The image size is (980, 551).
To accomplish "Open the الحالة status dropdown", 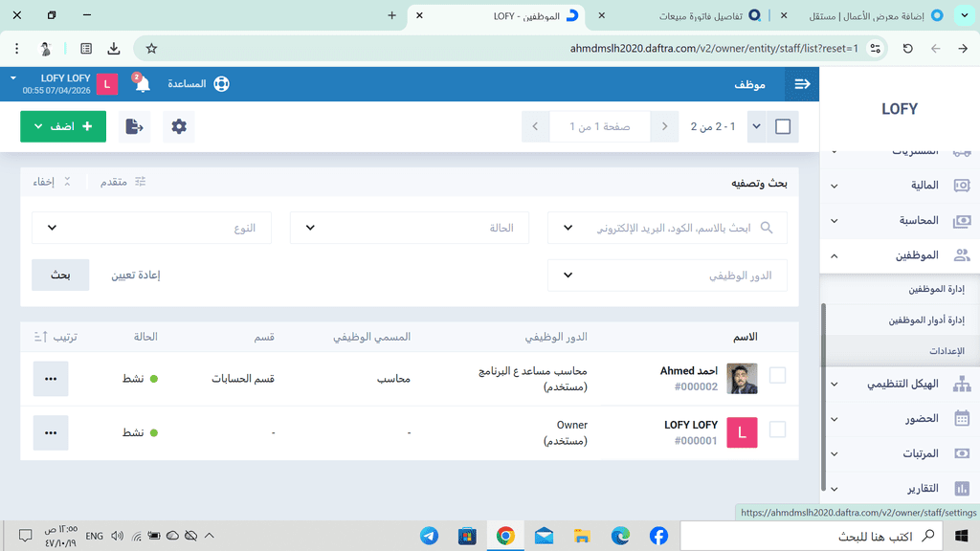I will pos(410,228).
